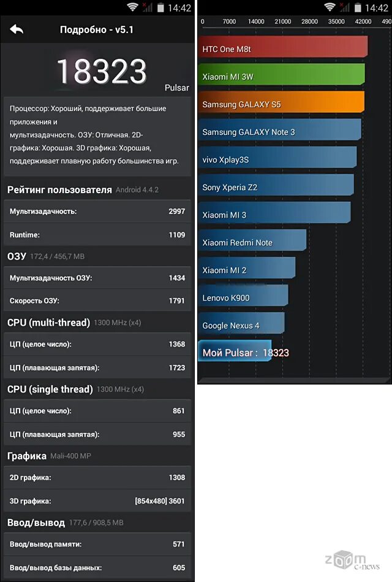Screen dimensions: 392x582
Task: Tap the right screen Wi-Fi status icon
Action: click(x=330, y=7)
